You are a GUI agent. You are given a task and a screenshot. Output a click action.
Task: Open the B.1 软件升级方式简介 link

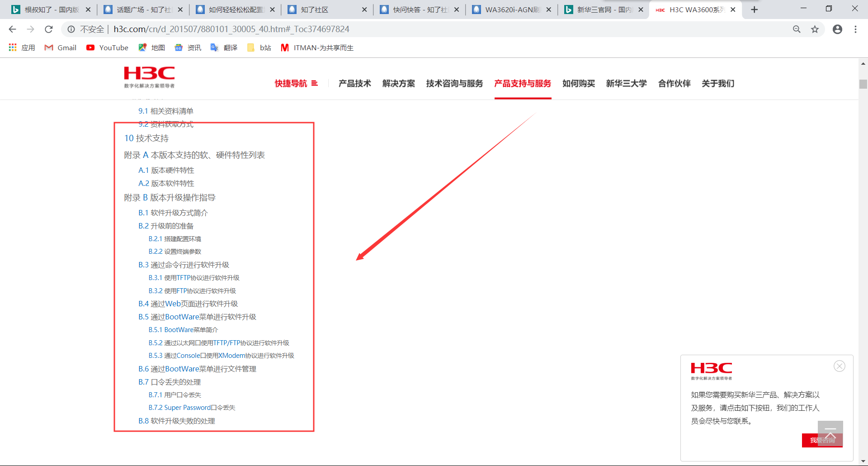pyautogui.click(x=173, y=213)
